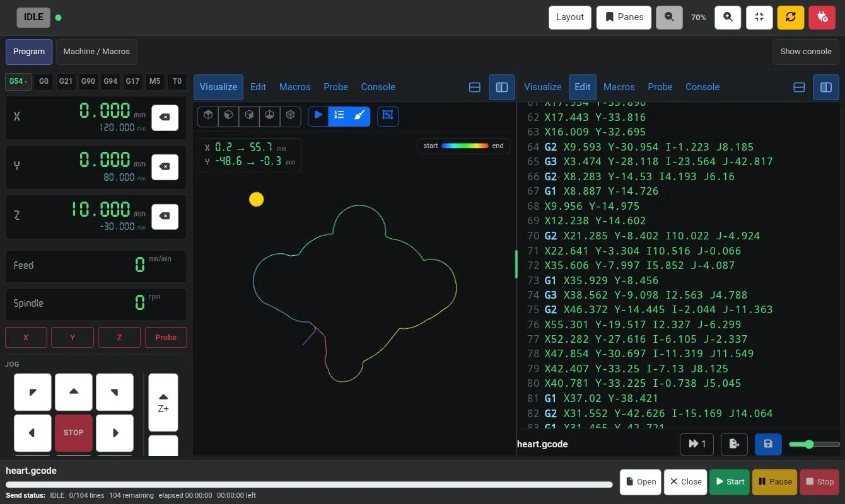This screenshot has width=845, height=504.
Task: Click the yellow refresh button
Action: tap(791, 18)
